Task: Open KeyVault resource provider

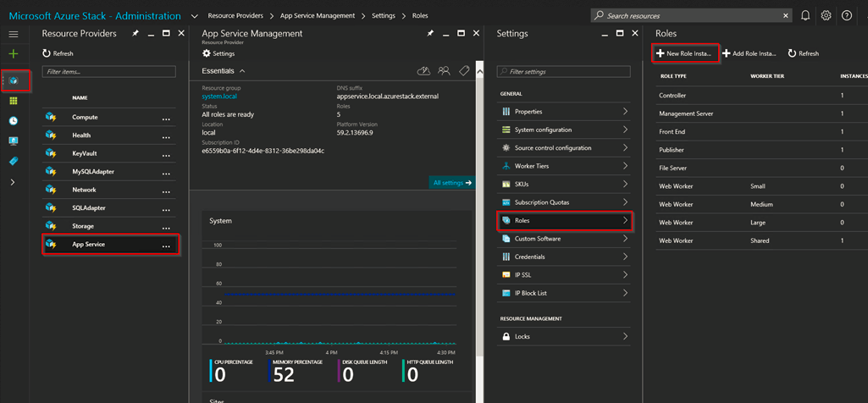Action: pyautogui.click(x=109, y=153)
